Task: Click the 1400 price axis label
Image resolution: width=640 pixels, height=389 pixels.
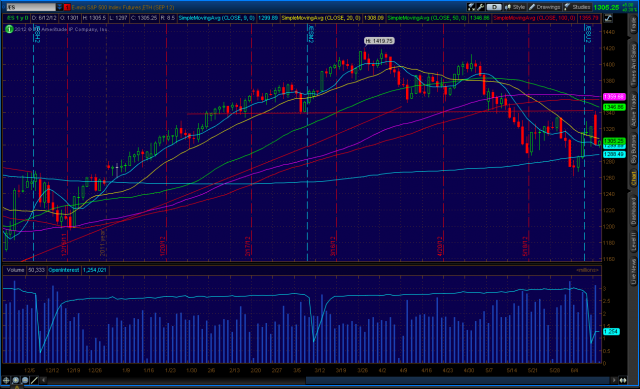Action: pos(609,64)
